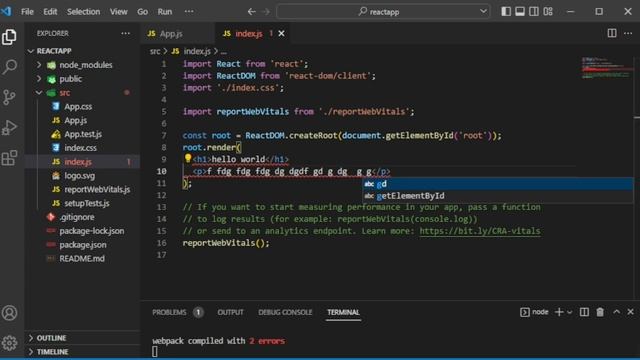Open the Search view in activity bar

pyautogui.click(x=9, y=67)
